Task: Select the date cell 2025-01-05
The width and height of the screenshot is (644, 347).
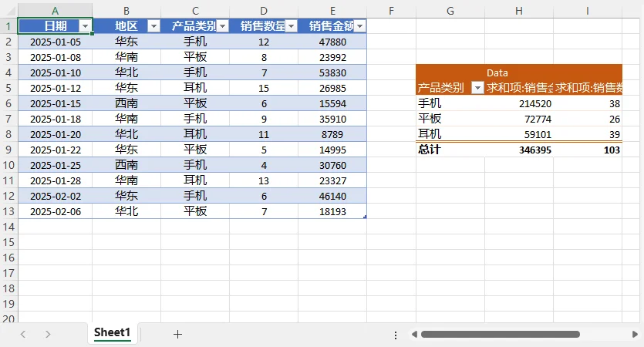Action: [x=56, y=42]
